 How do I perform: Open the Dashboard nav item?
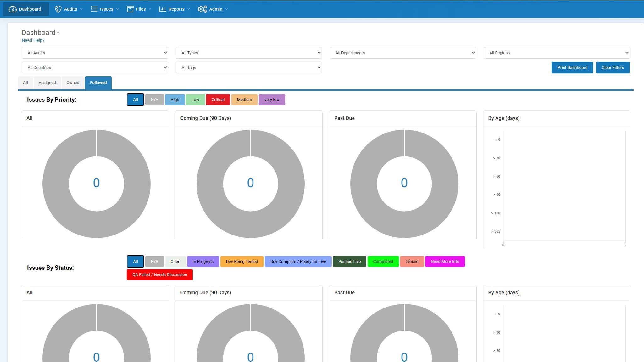click(x=26, y=9)
